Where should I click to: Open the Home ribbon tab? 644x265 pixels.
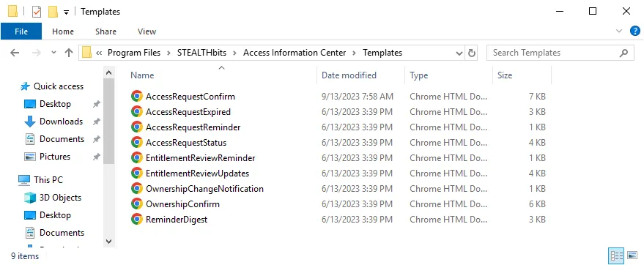pyautogui.click(x=63, y=31)
